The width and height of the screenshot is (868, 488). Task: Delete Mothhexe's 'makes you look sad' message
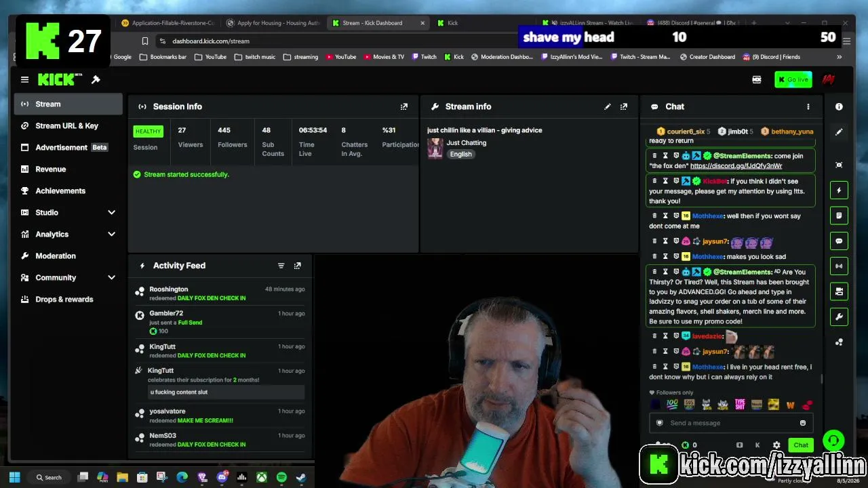654,257
